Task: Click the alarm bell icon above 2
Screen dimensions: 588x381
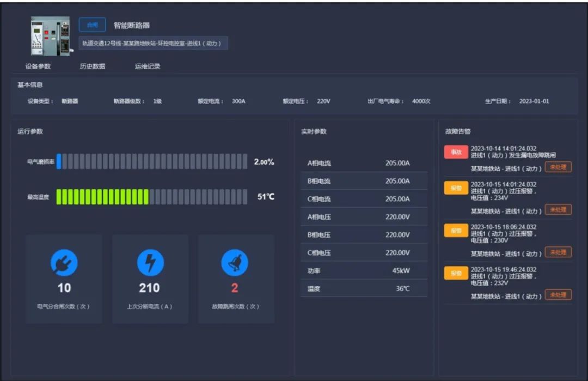Action: [235, 263]
